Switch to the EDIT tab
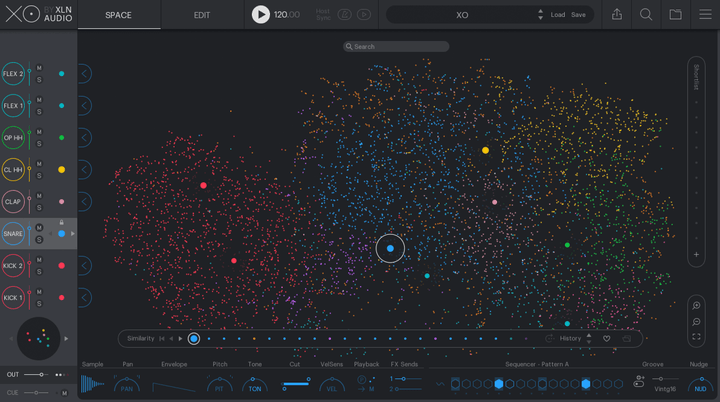 coord(202,15)
